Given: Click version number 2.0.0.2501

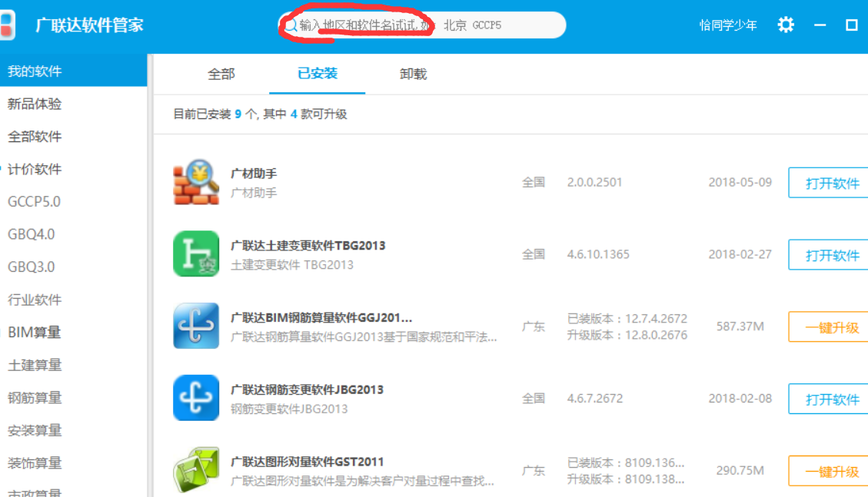Looking at the screenshot, I should pos(594,182).
